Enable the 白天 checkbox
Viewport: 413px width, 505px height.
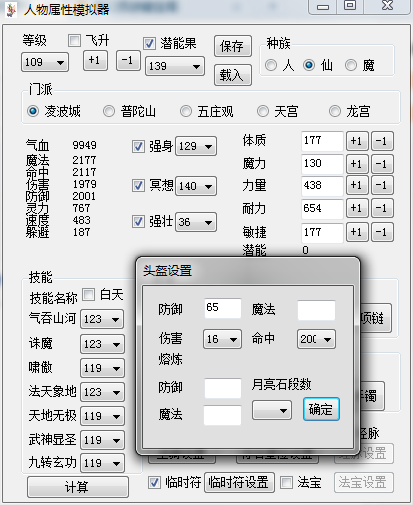(x=88, y=294)
